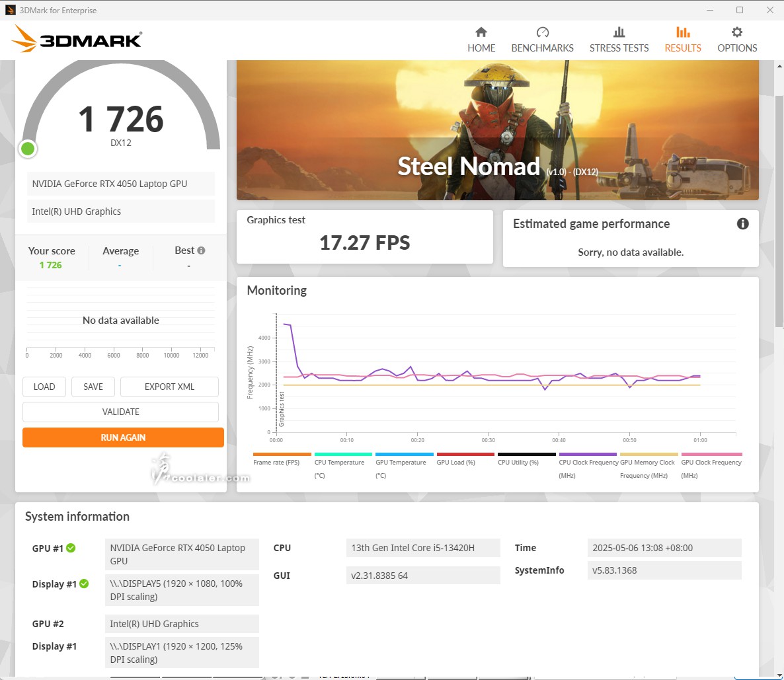Click the options gear icon
Image resolution: width=784 pixels, height=680 pixels.
click(x=737, y=32)
